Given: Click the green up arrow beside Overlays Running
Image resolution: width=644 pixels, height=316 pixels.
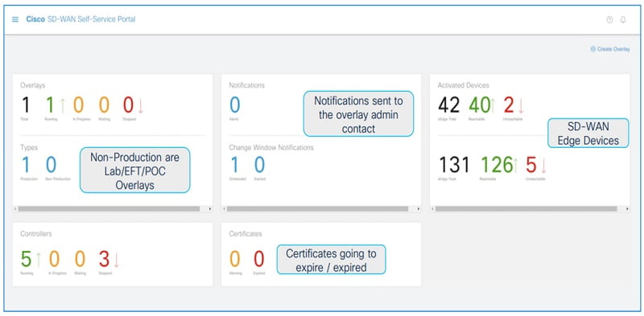Looking at the screenshot, I should click(63, 105).
